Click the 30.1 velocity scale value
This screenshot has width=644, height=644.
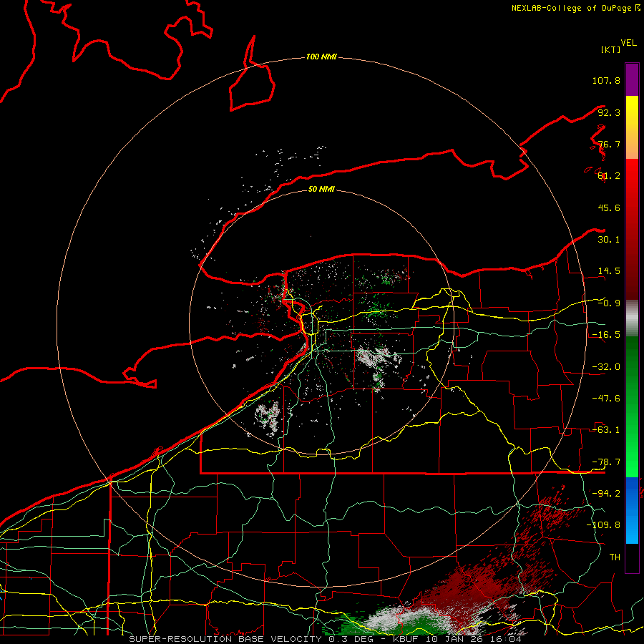[x=609, y=240]
